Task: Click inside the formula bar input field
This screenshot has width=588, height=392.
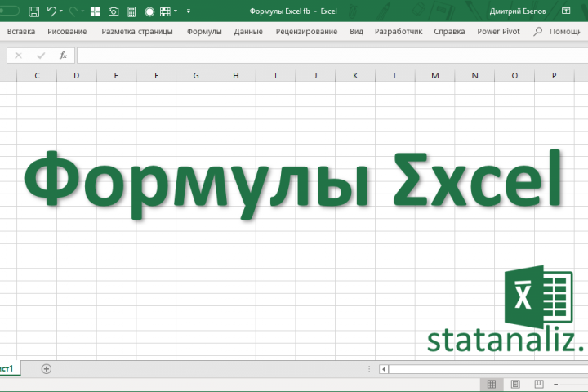Action: point(332,56)
